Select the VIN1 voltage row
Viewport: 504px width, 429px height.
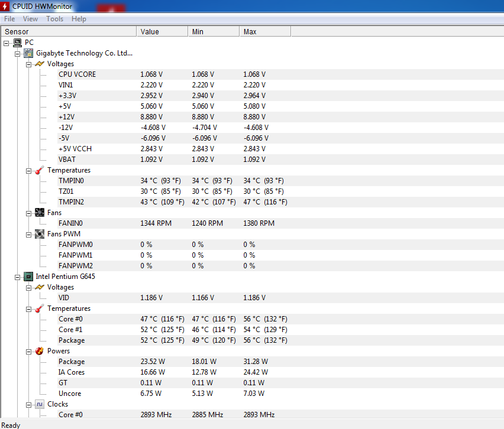click(280, 84)
